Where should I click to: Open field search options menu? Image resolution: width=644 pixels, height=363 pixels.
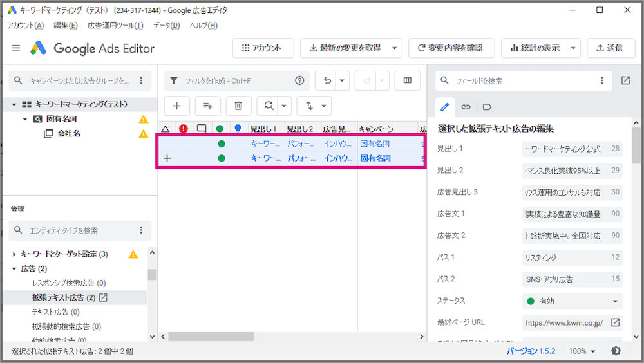tap(602, 80)
